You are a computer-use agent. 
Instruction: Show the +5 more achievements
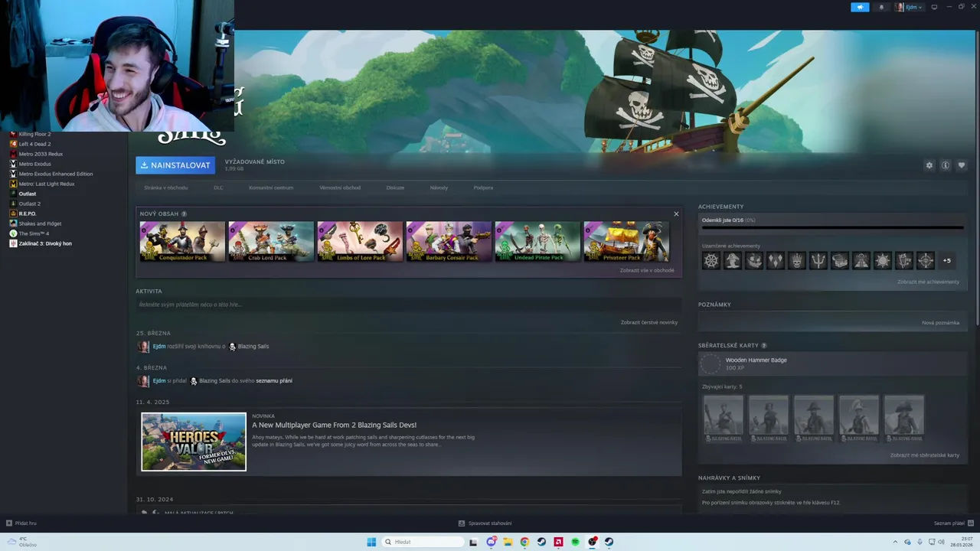pos(947,261)
